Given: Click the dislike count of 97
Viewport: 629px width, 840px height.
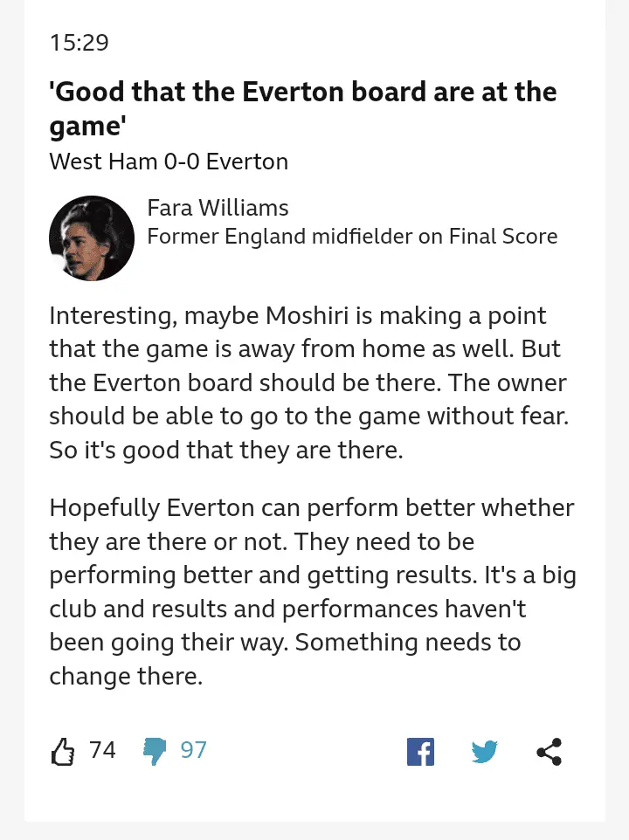Looking at the screenshot, I should click(x=193, y=750).
